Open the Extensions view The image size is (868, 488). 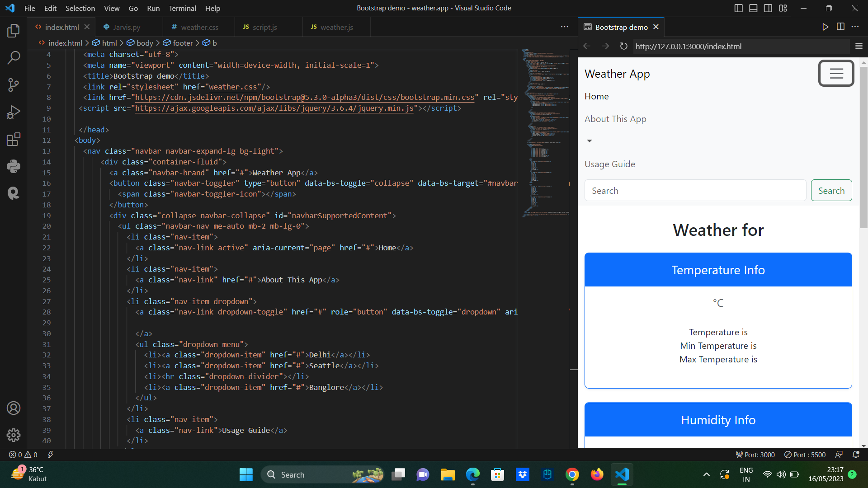[14, 139]
